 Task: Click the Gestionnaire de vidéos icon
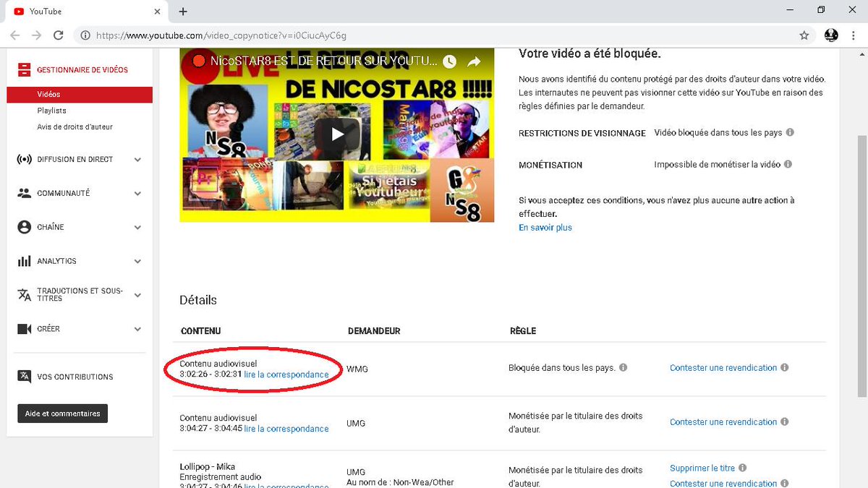(x=25, y=70)
